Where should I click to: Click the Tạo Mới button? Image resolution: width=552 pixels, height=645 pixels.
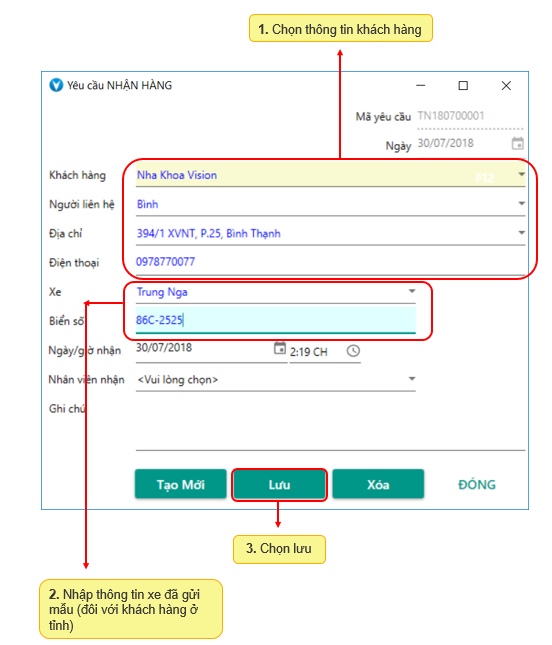(x=181, y=484)
